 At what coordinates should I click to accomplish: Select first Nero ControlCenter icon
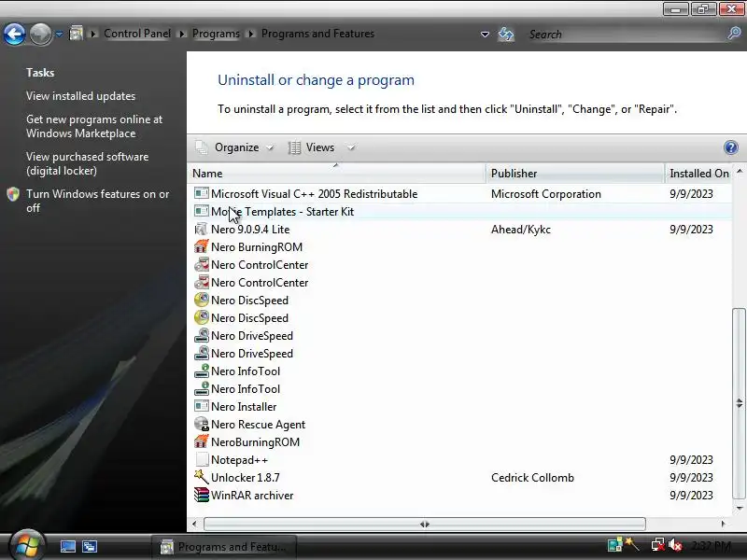(202, 264)
